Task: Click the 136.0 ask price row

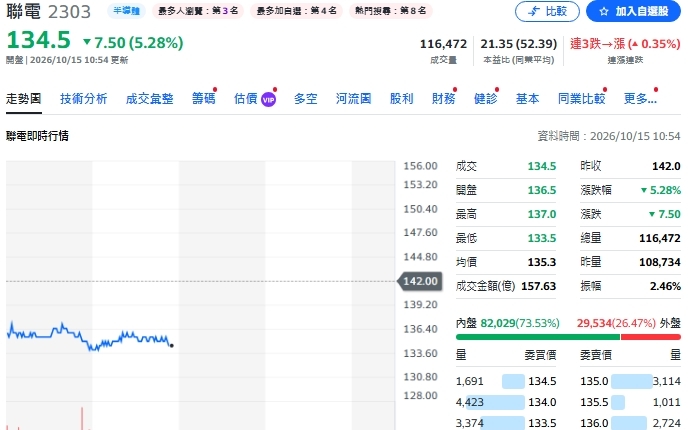Action: pos(631,423)
